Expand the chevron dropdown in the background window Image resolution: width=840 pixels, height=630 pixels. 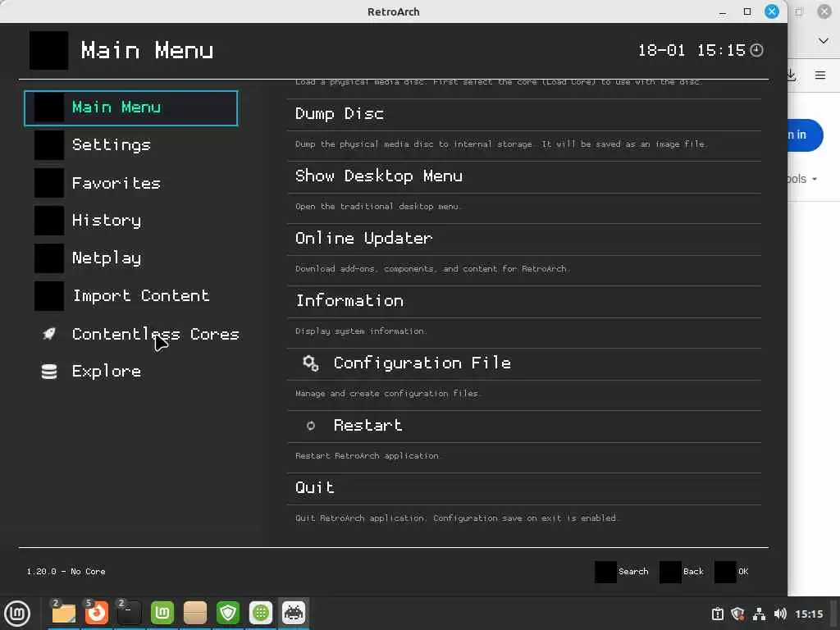point(824,41)
